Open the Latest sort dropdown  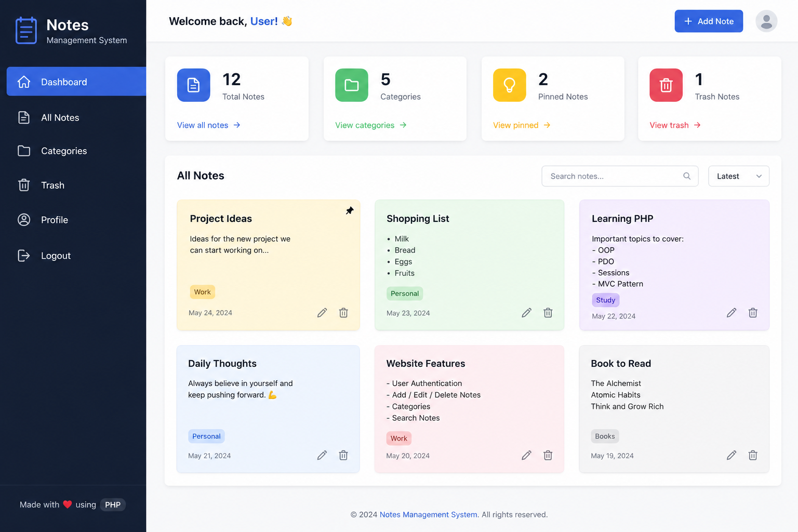point(739,176)
